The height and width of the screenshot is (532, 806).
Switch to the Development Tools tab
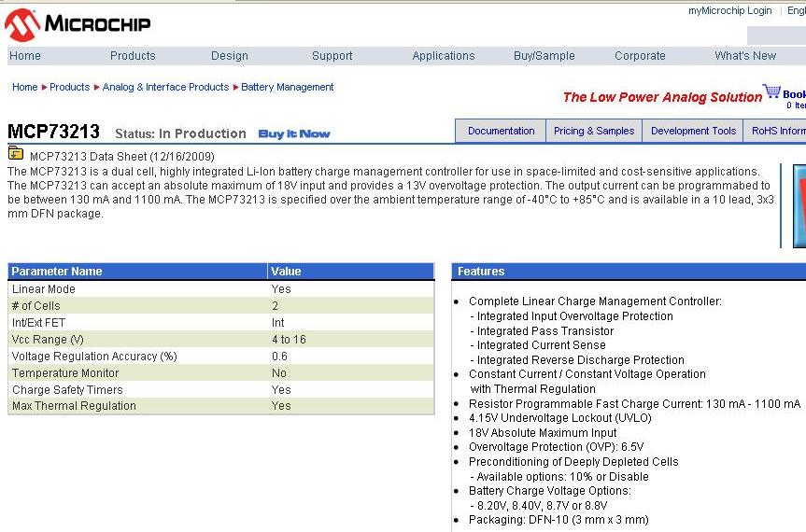693,131
